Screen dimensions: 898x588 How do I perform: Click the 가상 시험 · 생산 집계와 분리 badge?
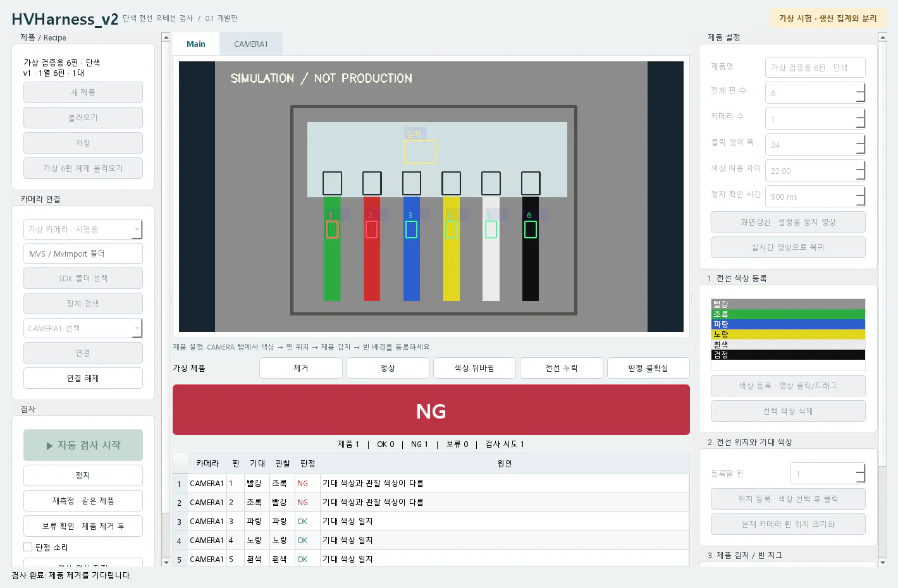point(828,18)
